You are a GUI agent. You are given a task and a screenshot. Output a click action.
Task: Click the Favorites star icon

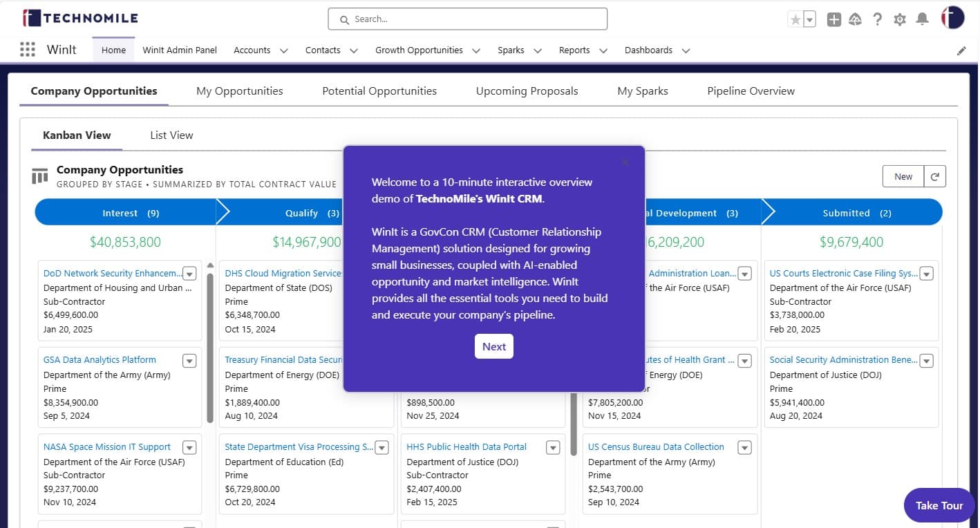795,19
